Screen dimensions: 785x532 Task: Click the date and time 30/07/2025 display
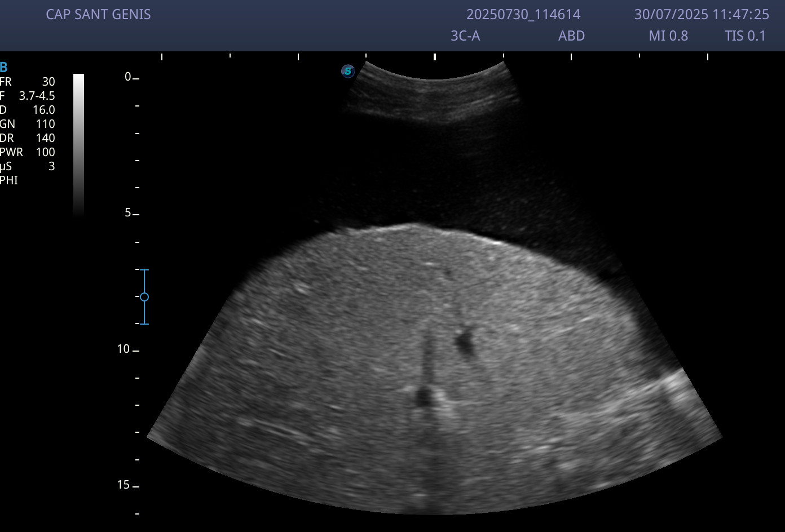coord(702,15)
